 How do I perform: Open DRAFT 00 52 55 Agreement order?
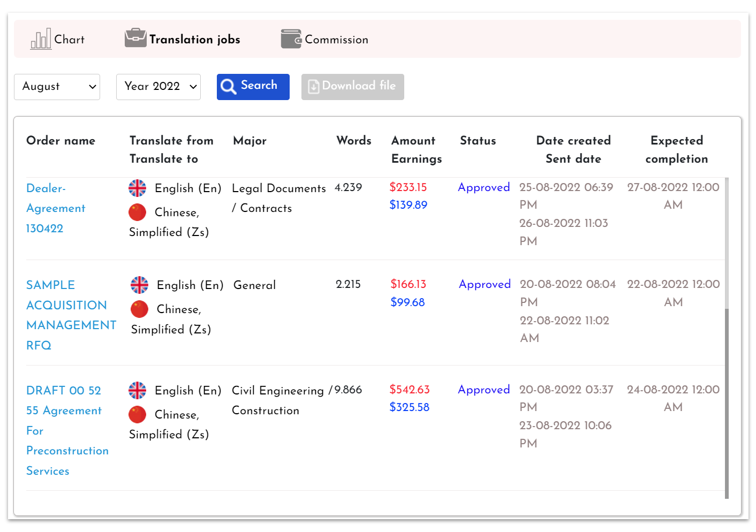(67, 431)
